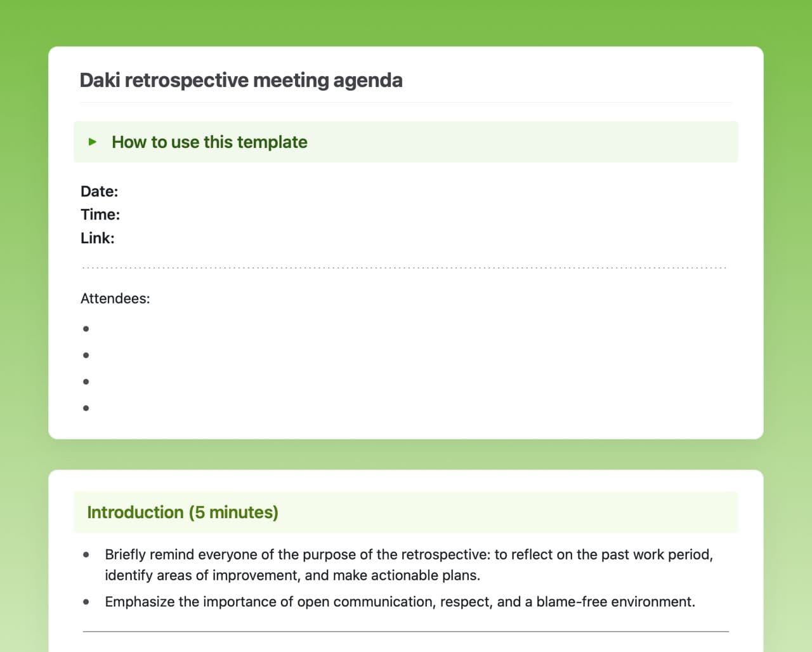The width and height of the screenshot is (812, 652).
Task: Click the "Introduction (5 minutes)" section heading
Action: 183,512
